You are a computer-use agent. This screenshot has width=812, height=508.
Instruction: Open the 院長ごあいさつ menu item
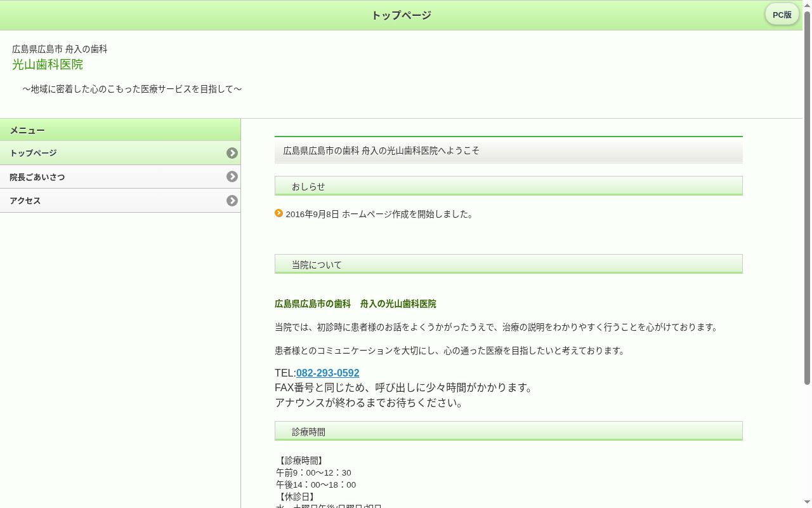pos(120,177)
